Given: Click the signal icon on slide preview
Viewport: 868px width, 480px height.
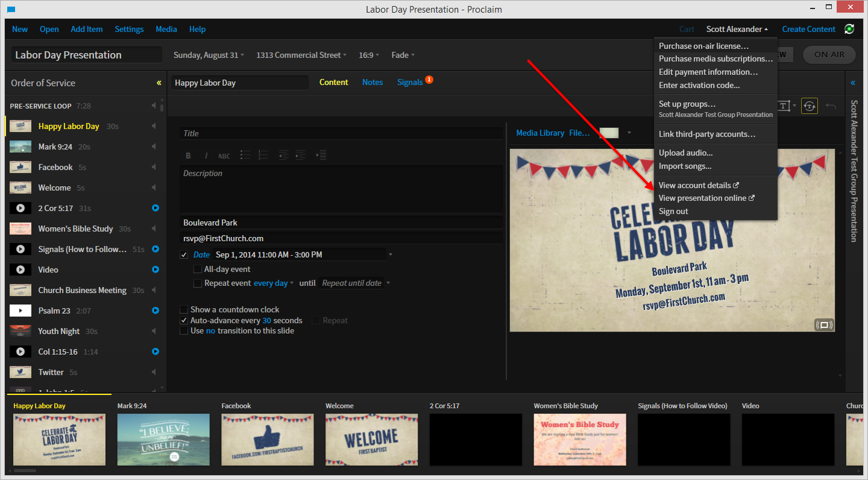Looking at the screenshot, I should (x=824, y=324).
